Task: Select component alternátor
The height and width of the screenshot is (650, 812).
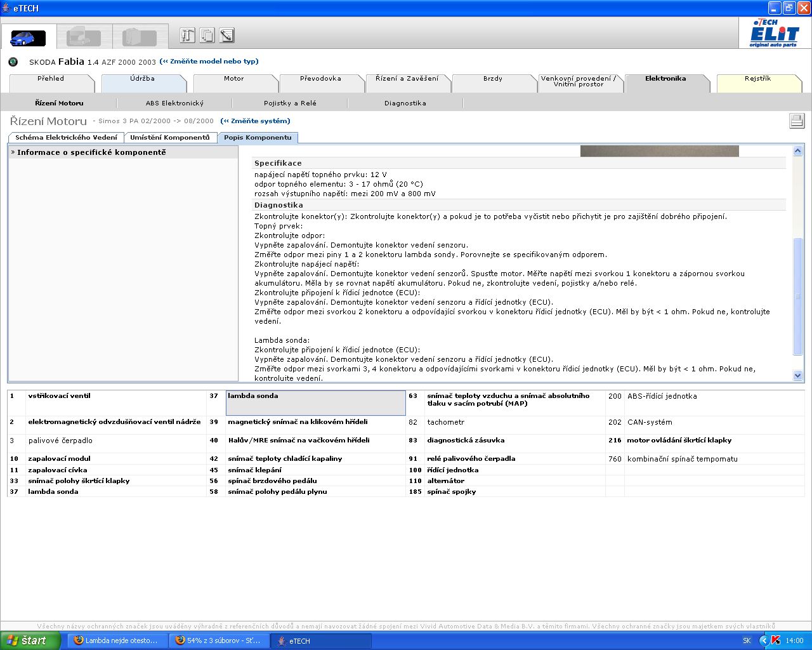Action: tap(445, 481)
